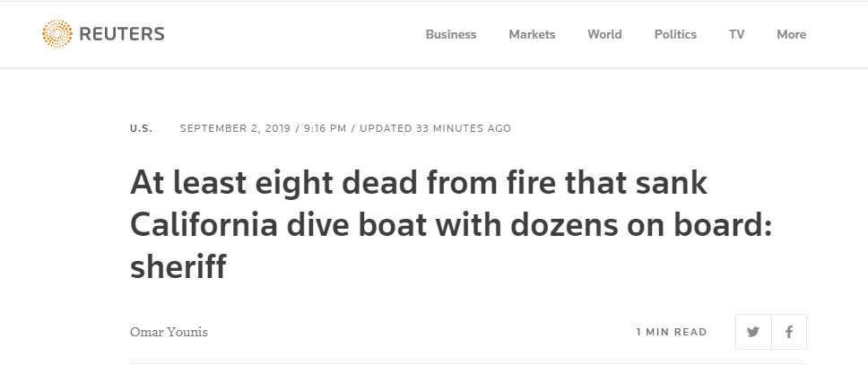Open the TV section link
This screenshot has width=868, height=365.
(736, 34)
